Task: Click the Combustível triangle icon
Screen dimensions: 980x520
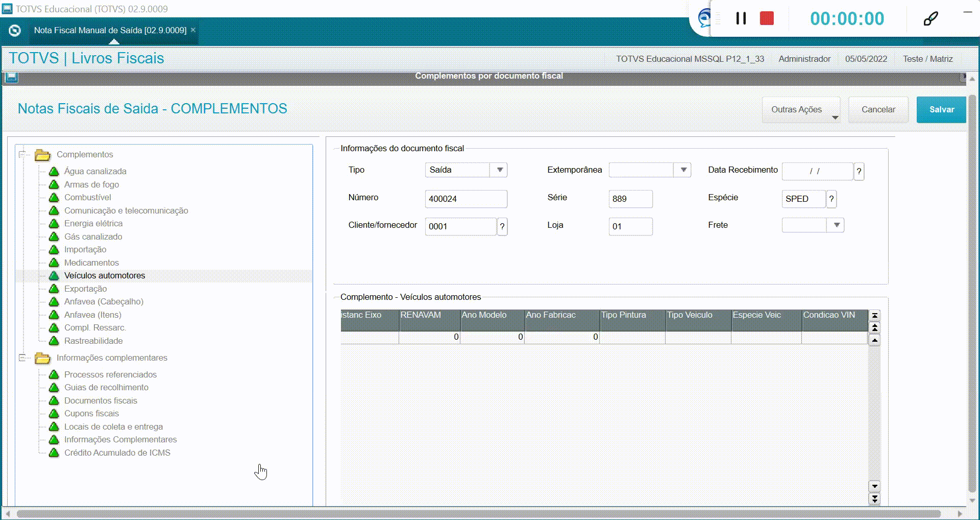Action: coord(54,197)
